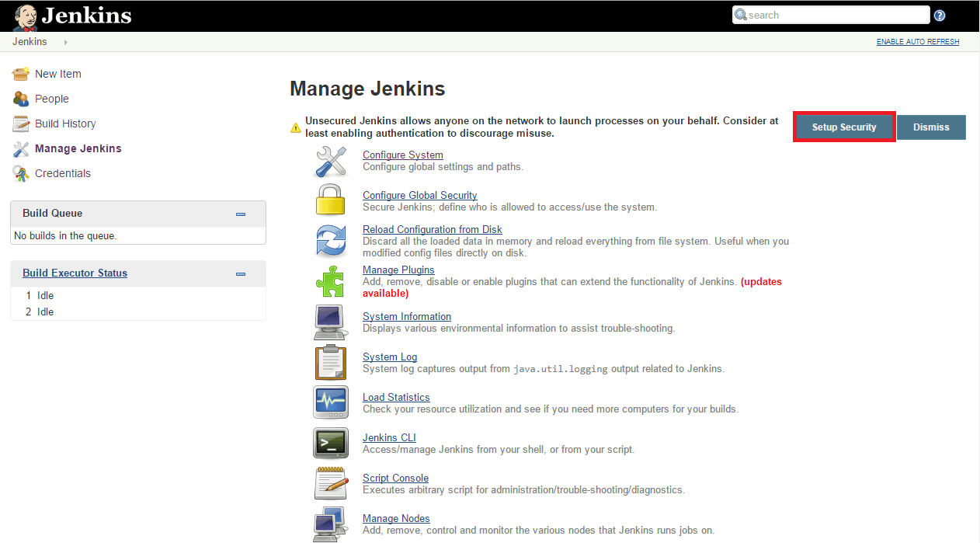Screen dimensions: 980x543
Task: Click the Configure Global Security padlock icon
Action: pos(330,199)
